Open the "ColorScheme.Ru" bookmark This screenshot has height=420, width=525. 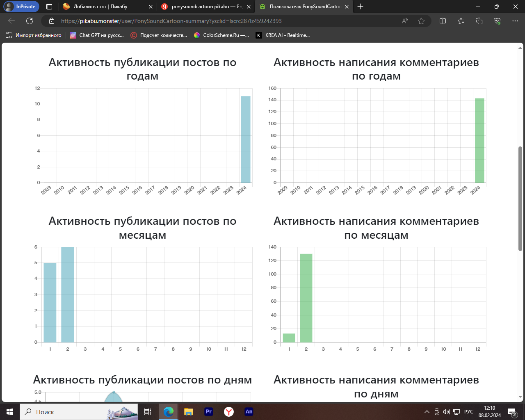(x=221, y=35)
